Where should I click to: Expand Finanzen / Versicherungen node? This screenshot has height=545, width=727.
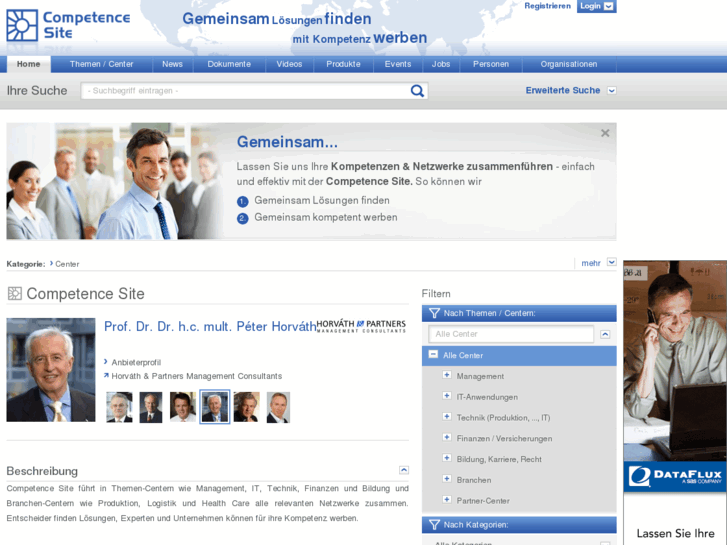click(447, 437)
